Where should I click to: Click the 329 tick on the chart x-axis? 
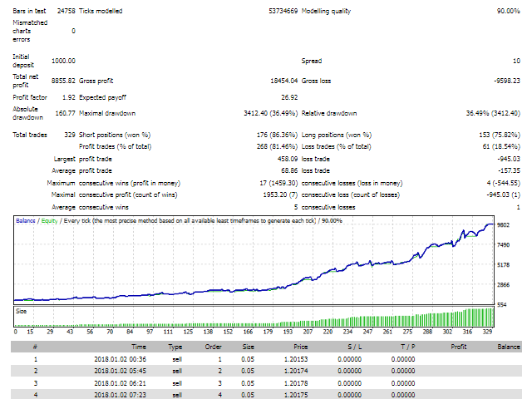(x=487, y=332)
